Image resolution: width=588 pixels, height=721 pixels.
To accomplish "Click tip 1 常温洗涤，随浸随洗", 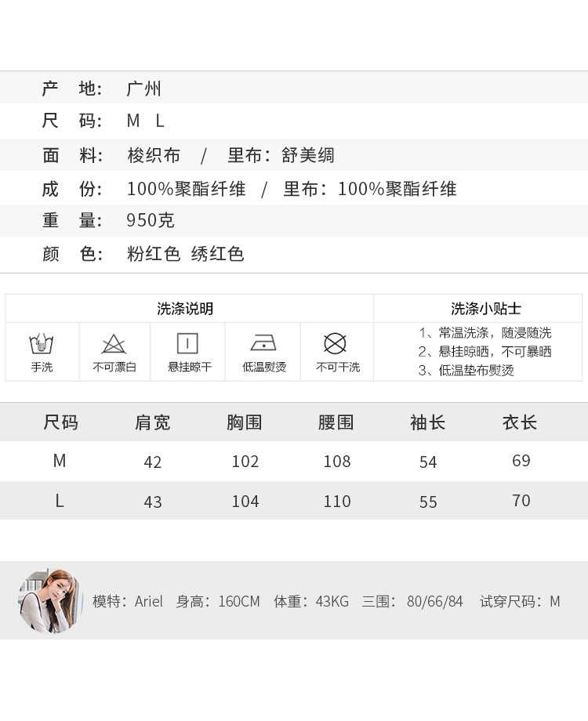I will pyautogui.click(x=485, y=332).
